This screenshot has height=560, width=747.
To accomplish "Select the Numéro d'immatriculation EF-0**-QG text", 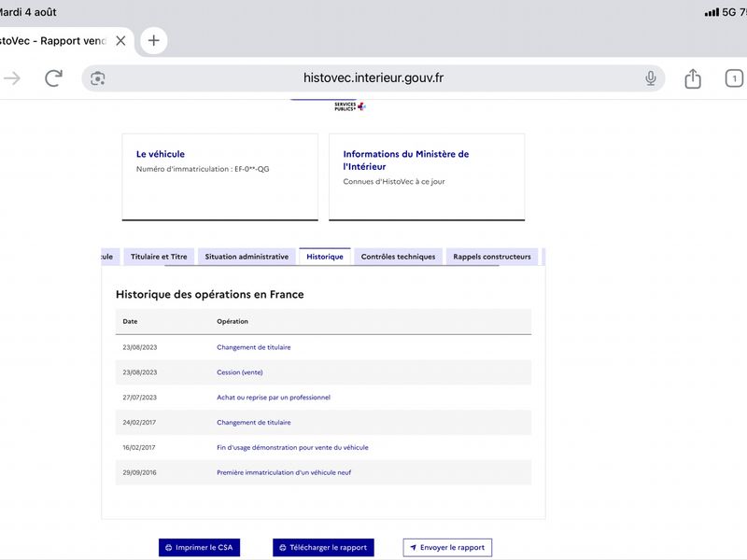I will pos(203,169).
